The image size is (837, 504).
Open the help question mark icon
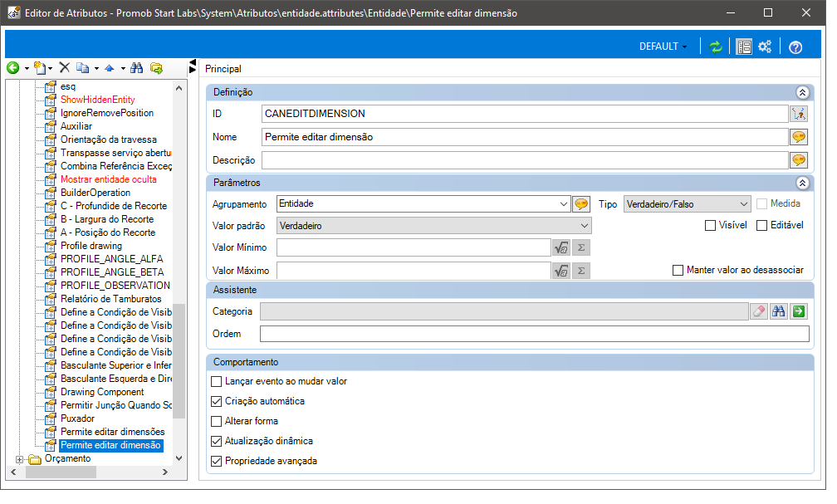point(795,47)
